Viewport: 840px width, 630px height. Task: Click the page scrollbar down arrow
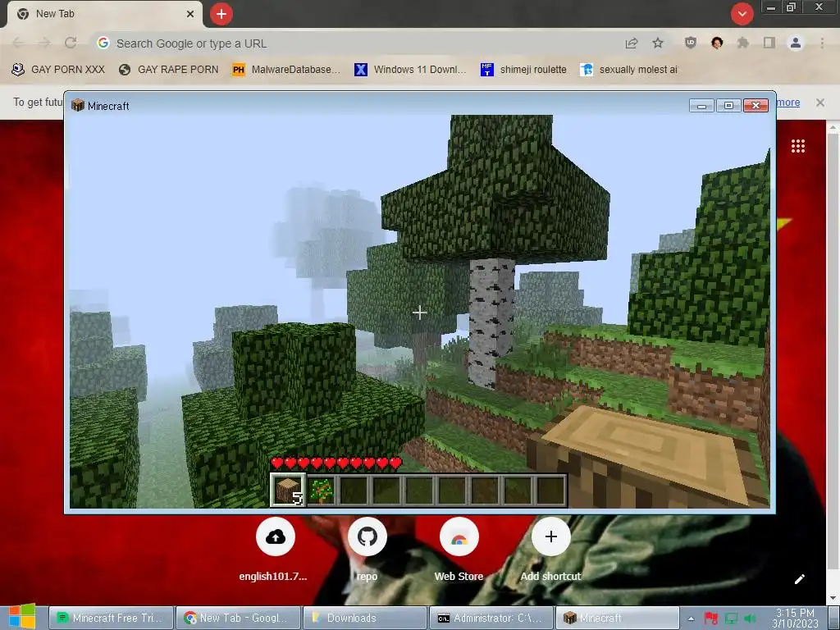833,598
